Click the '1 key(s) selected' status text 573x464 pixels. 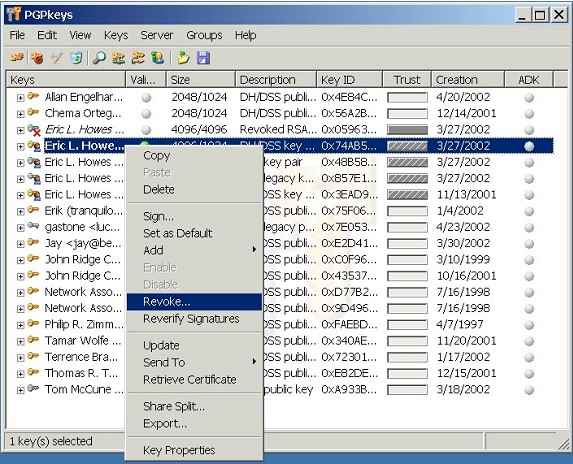(51, 441)
